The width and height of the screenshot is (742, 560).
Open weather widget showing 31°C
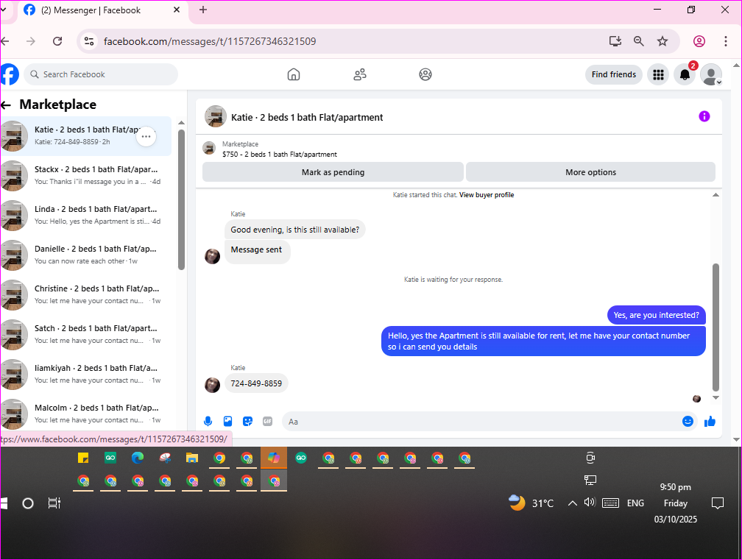[x=531, y=503]
